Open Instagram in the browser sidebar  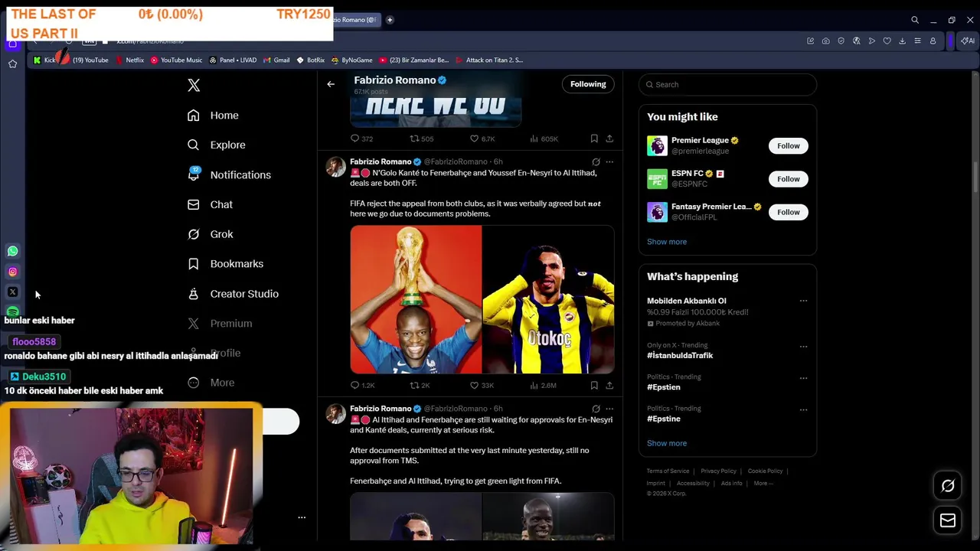(x=12, y=272)
